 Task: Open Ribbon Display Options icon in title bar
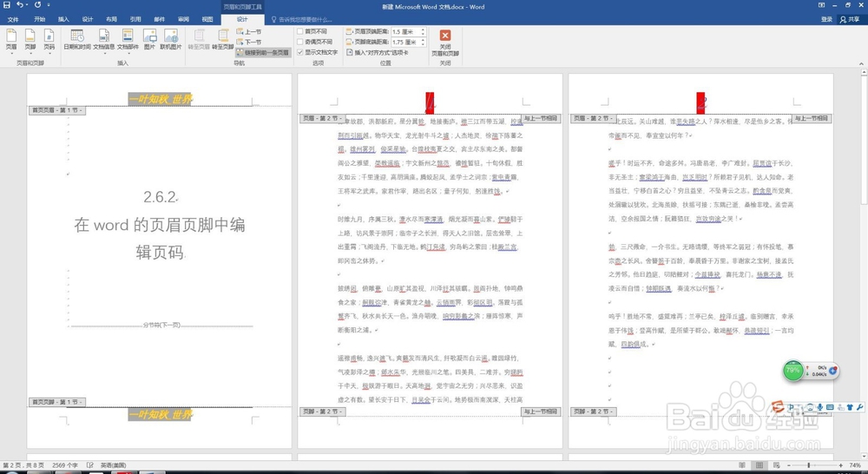821,5
